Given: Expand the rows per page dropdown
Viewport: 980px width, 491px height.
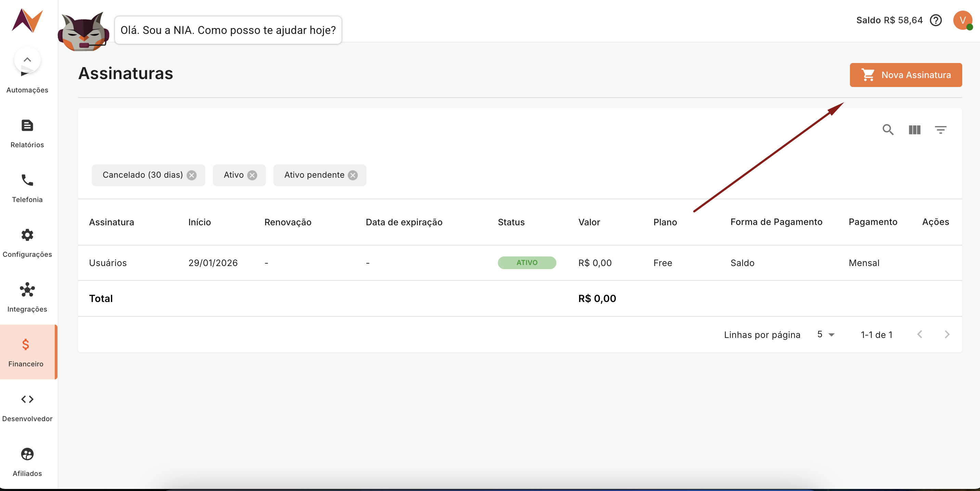Looking at the screenshot, I should [826, 335].
